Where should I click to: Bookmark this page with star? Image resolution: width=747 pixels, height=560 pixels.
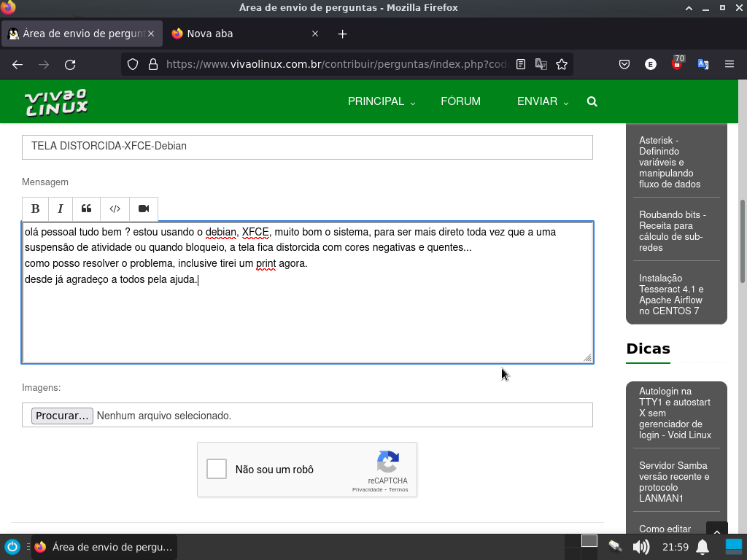[562, 64]
